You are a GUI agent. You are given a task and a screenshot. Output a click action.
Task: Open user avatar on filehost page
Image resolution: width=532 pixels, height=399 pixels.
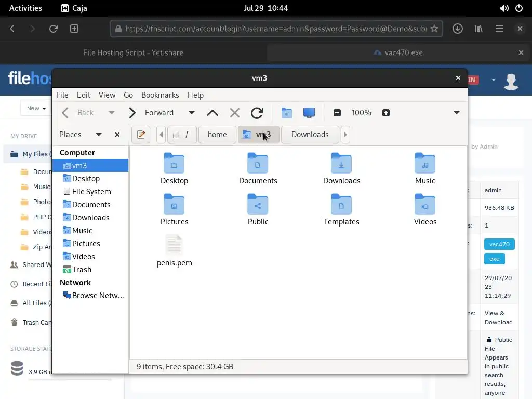click(511, 82)
